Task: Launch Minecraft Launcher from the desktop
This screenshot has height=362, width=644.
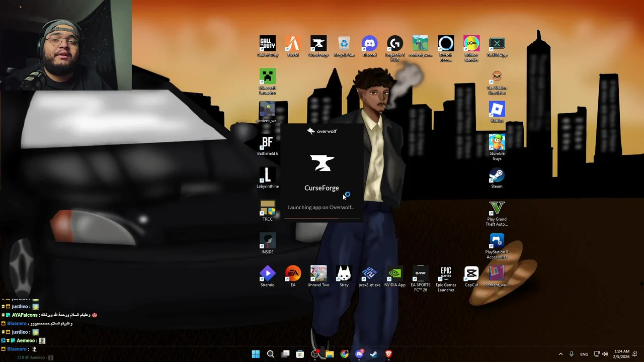Action: [268, 82]
